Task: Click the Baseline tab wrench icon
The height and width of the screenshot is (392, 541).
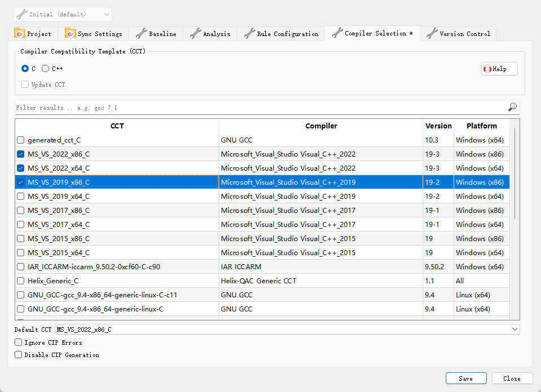Action: 141,33
